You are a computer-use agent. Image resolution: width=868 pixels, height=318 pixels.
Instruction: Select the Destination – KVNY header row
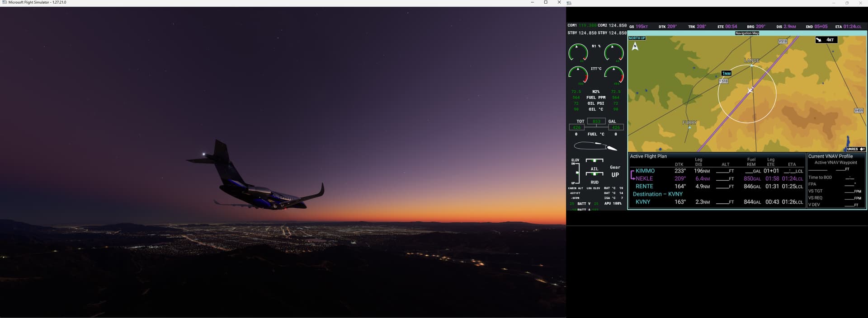657,194
